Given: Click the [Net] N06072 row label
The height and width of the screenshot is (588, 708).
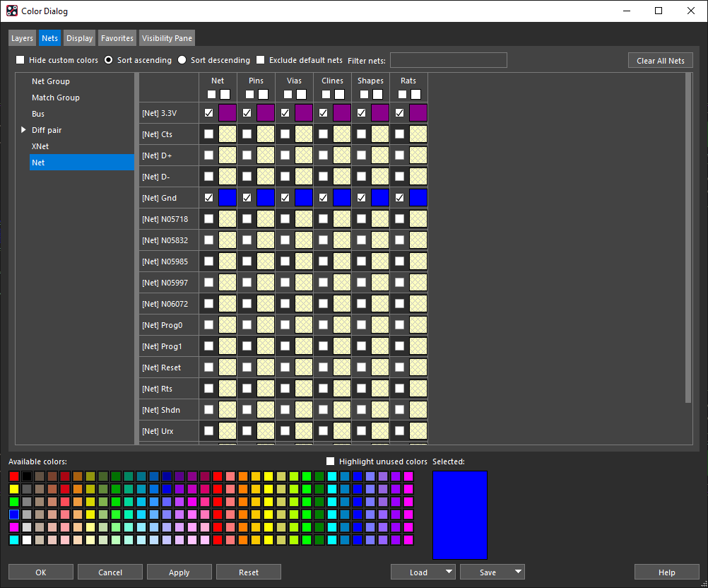Looking at the screenshot, I should pyautogui.click(x=165, y=304).
